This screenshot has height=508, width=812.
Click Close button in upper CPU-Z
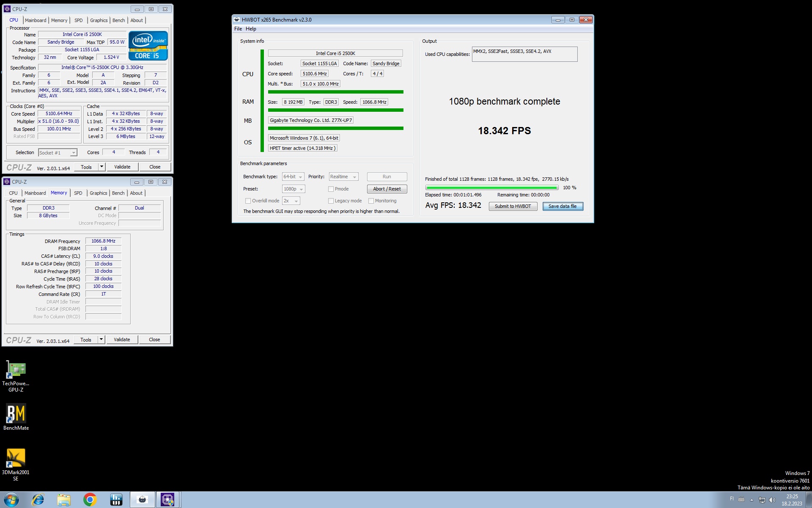(x=155, y=167)
